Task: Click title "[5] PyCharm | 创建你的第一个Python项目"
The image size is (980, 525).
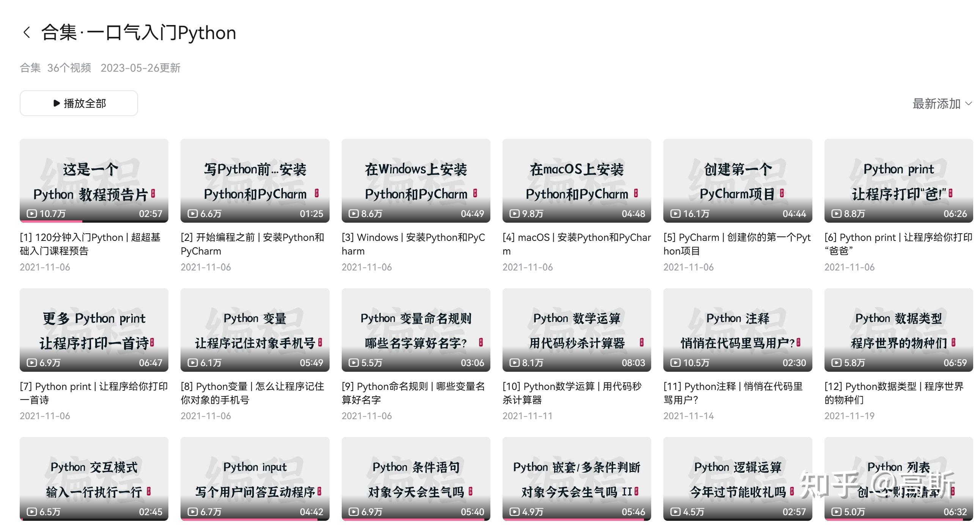Action: [x=737, y=244]
